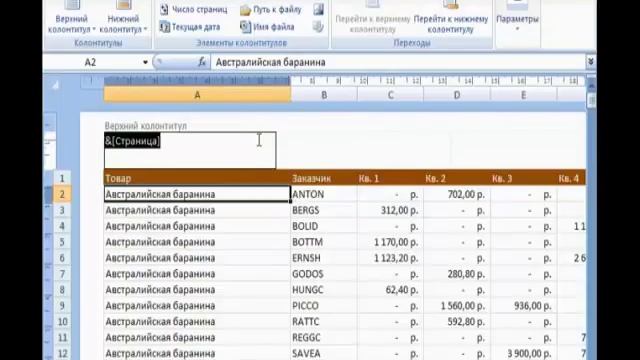Select column A header
Viewport: 640px width, 360px height.
click(x=197, y=95)
